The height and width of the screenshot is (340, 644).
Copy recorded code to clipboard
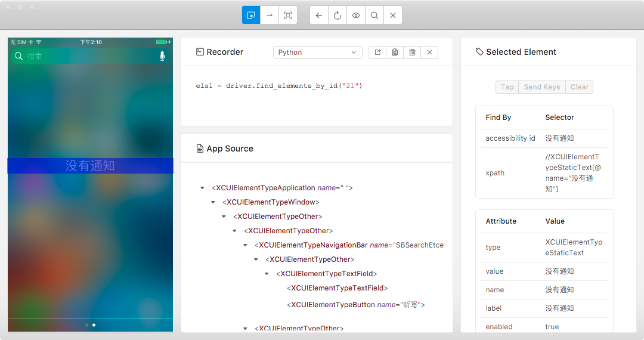pos(395,52)
